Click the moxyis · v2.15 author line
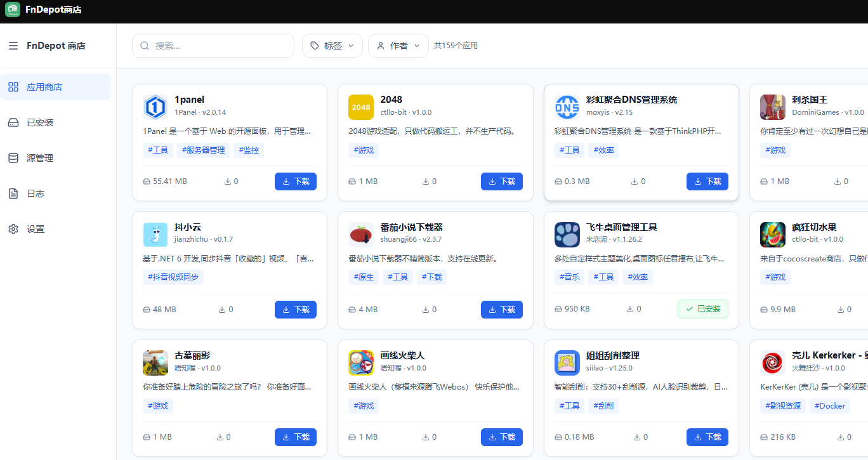 [610, 112]
